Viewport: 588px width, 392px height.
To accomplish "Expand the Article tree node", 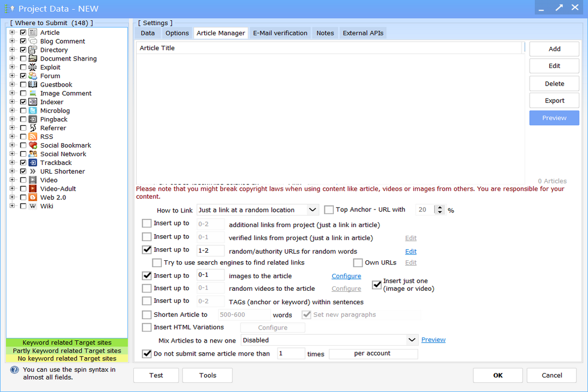I will (x=12, y=32).
